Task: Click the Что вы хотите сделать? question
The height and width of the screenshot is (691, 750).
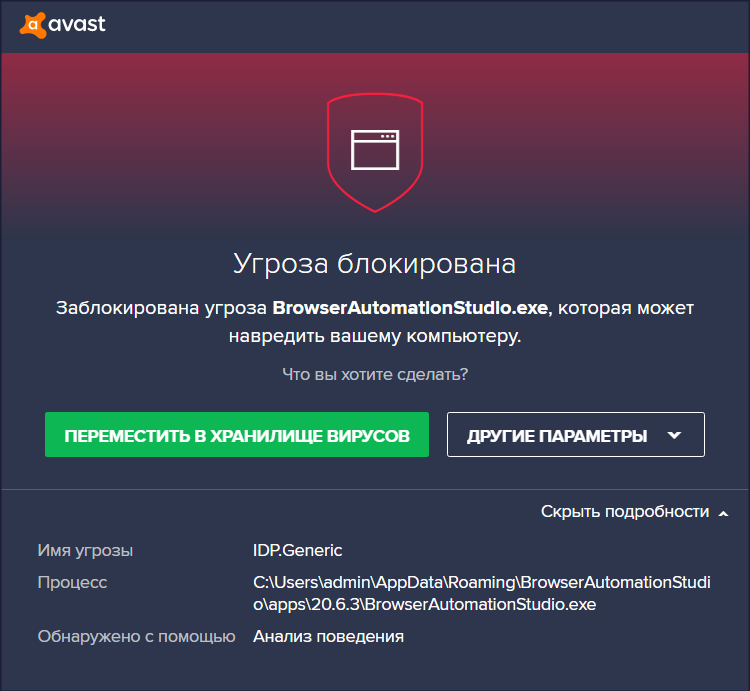Action: pyautogui.click(x=375, y=374)
